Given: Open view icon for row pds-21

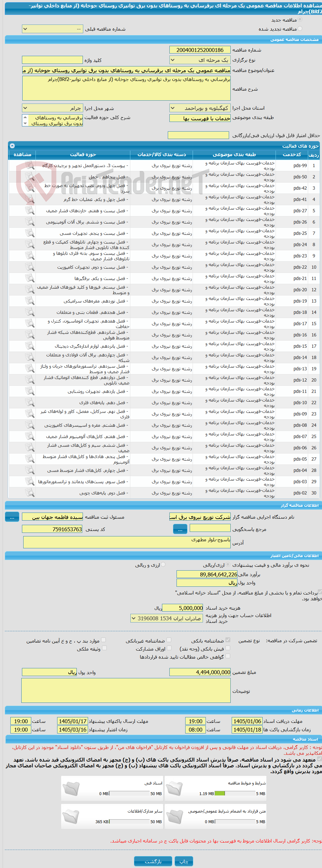Looking at the screenshot, I should point(30,278).
